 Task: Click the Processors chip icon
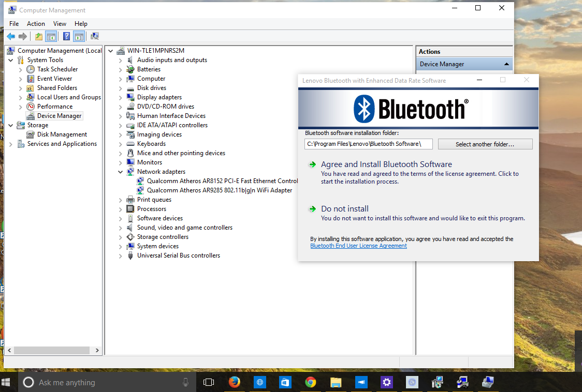[x=130, y=209]
